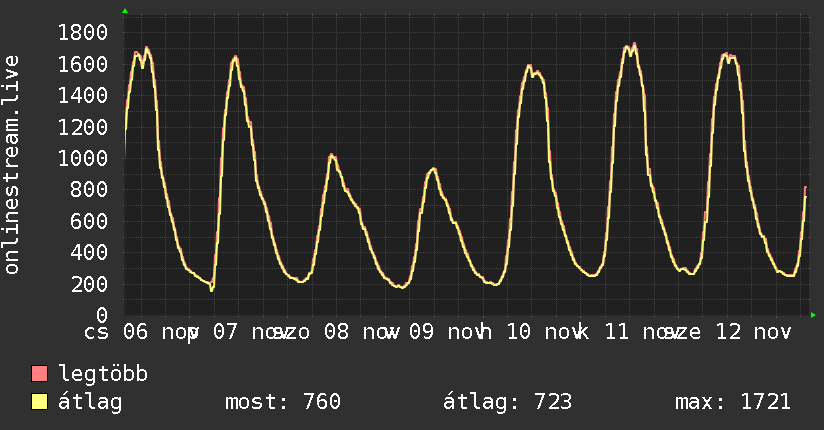Viewport: 824px width, 430px height.
Task: Click the '12 nov' date label
Action: point(754,332)
